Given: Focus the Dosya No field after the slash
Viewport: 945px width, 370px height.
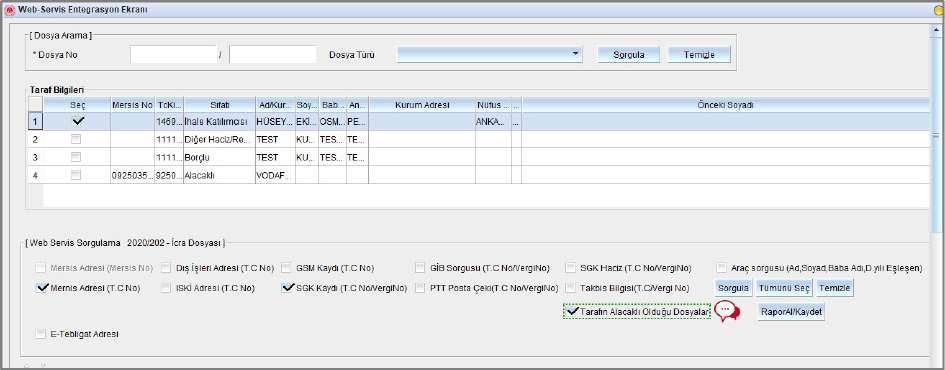Looking at the screenshot, I should click(272, 54).
